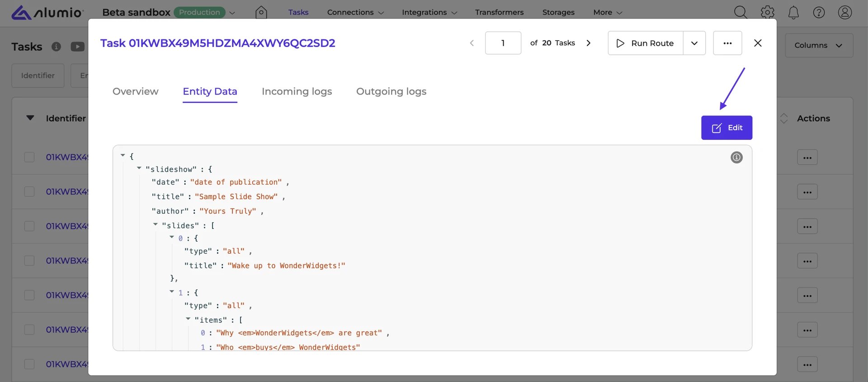This screenshot has width=868, height=382.
Task: Open actions menu for fifth task row
Action: [x=807, y=295]
